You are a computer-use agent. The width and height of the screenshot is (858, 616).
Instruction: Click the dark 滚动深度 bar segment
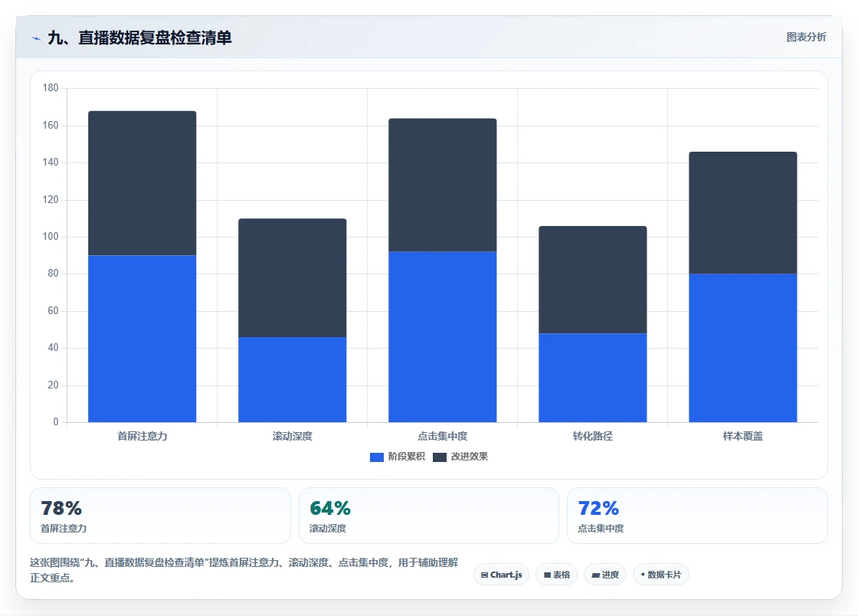(x=292, y=278)
